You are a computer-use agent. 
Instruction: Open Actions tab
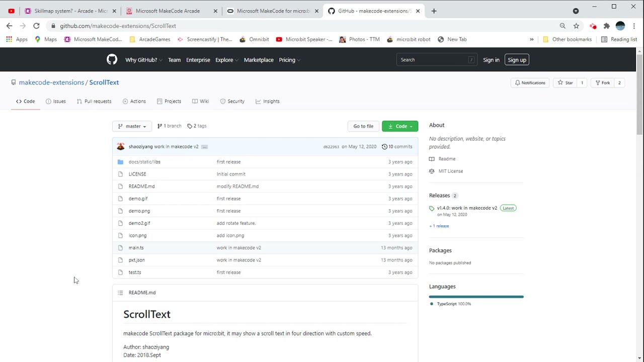tap(134, 101)
